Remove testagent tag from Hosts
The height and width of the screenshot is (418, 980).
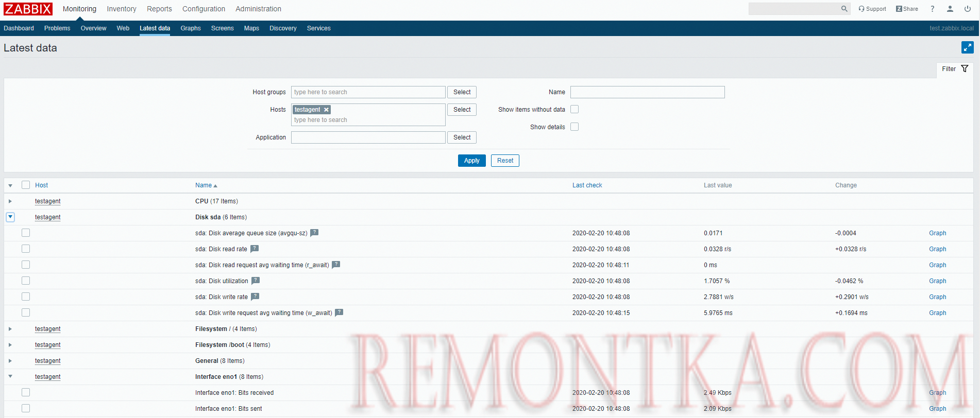pyautogui.click(x=326, y=110)
